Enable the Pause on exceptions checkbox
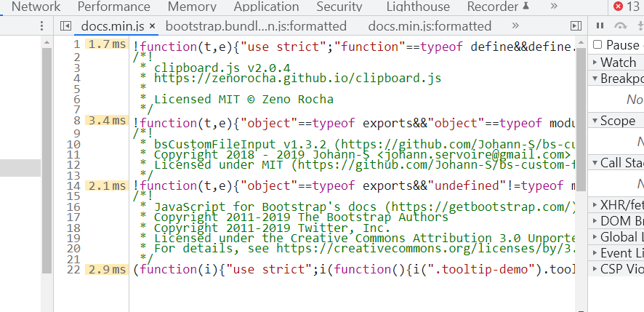Image resolution: width=644 pixels, height=312 pixels. click(x=597, y=44)
